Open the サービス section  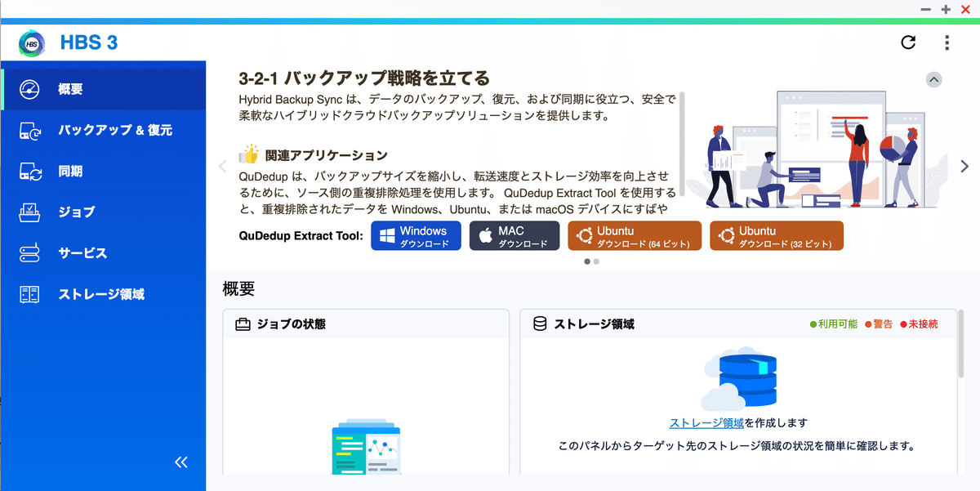(104, 253)
